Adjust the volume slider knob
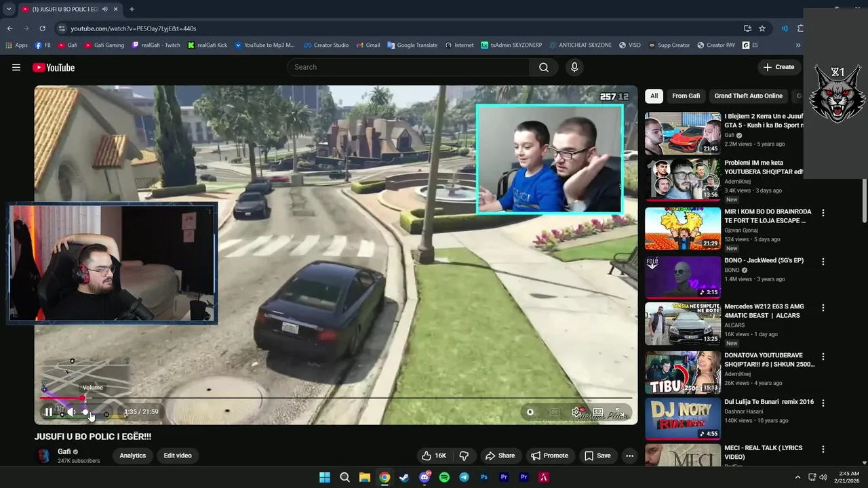This screenshot has width=868, height=488. [x=85, y=411]
